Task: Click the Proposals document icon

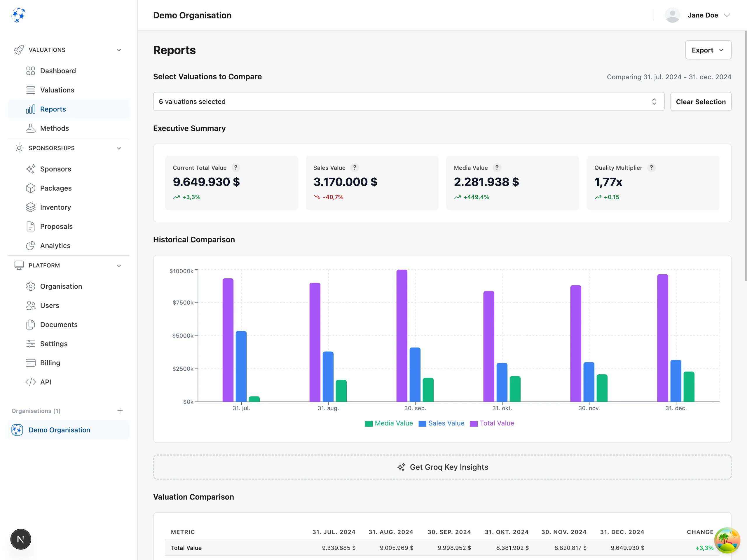Action: point(30,226)
